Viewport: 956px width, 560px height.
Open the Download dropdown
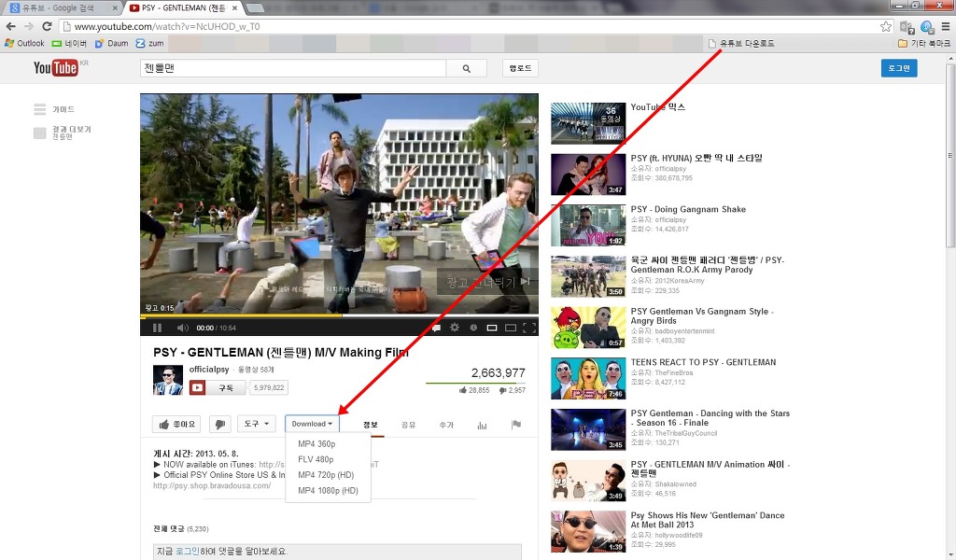pyautogui.click(x=312, y=424)
